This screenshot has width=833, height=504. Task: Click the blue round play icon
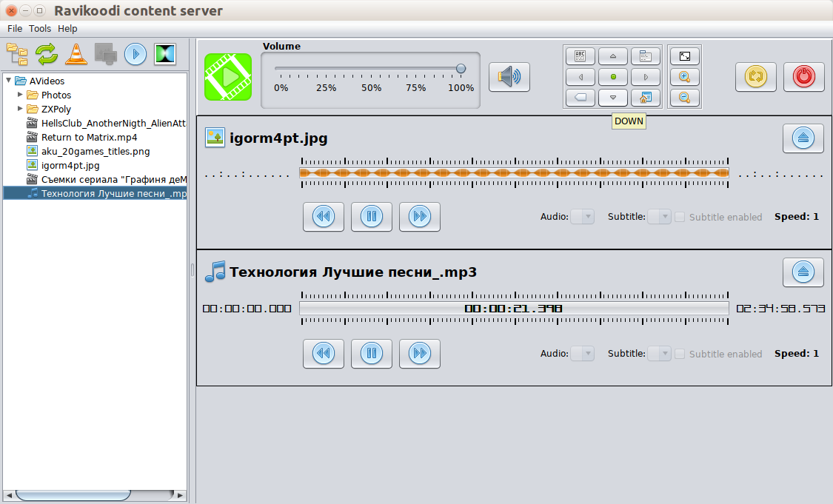136,54
